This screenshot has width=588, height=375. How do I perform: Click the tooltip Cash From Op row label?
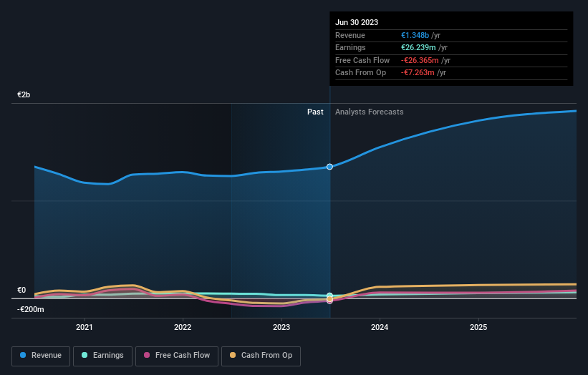click(360, 73)
